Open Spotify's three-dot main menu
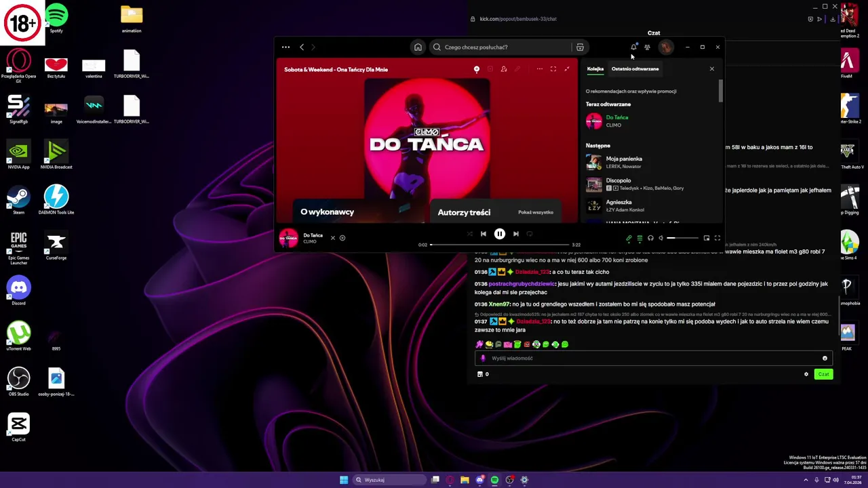This screenshot has height=488, width=868. pyautogui.click(x=285, y=47)
